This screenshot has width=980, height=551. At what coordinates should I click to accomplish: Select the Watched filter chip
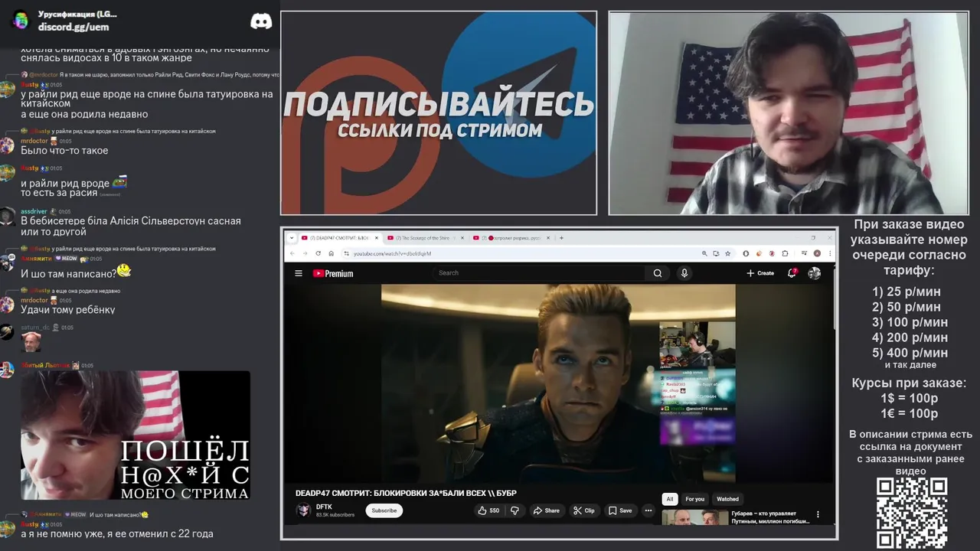[727, 499]
